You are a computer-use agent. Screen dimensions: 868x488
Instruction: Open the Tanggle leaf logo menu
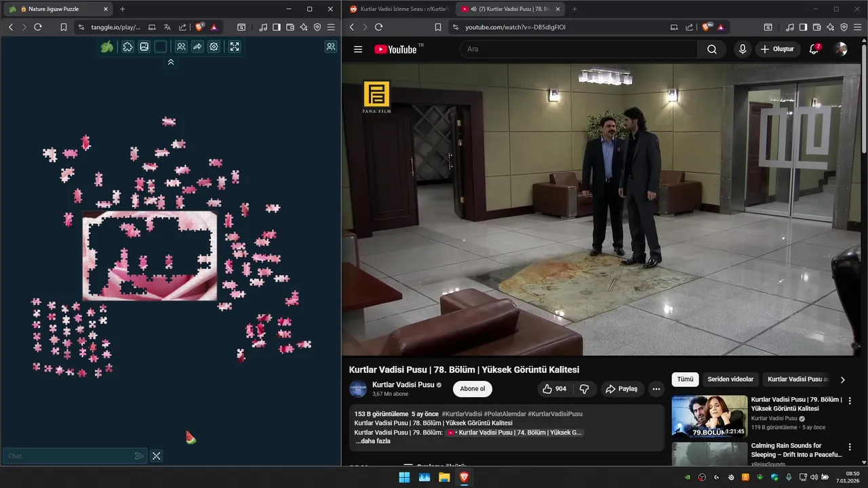coord(107,47)
